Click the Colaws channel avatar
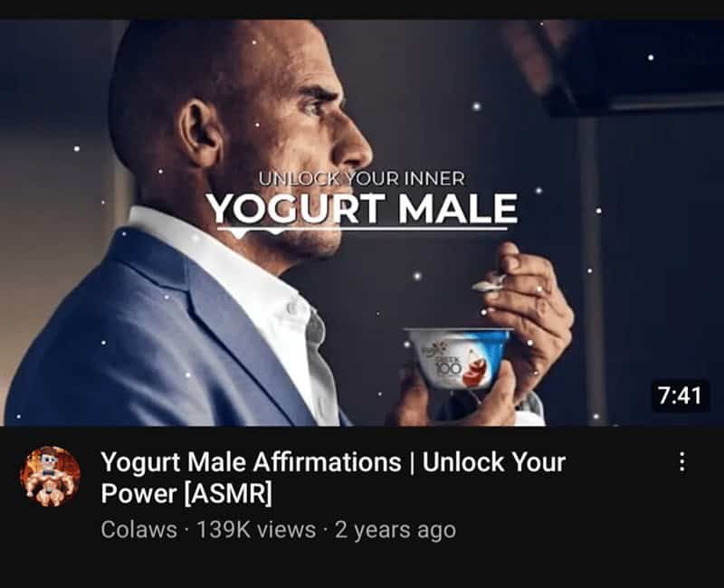 50,476
